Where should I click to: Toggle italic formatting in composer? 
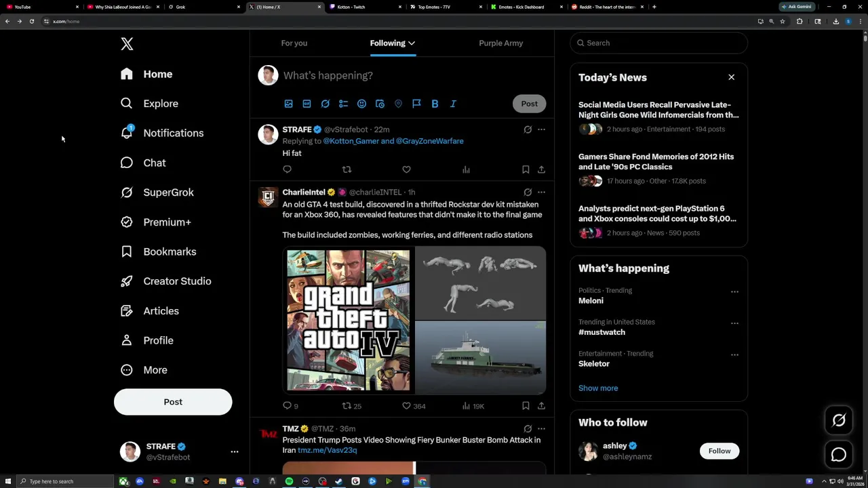[x=453, y=104]
